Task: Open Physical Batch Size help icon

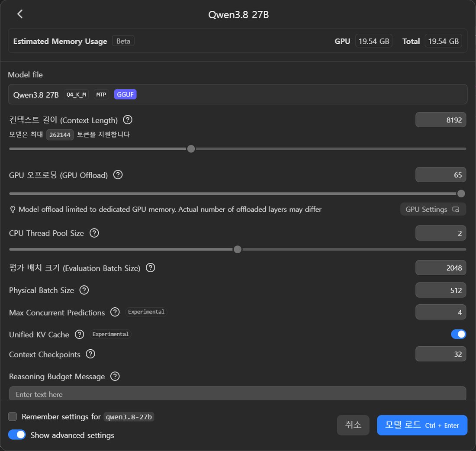Action: (84, 290)
